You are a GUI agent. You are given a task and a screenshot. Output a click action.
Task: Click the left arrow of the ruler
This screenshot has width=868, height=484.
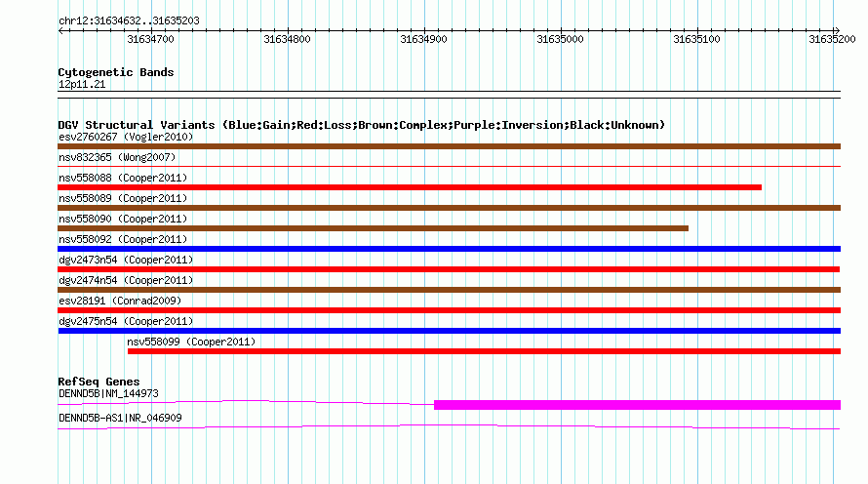click(x=60, y=30)
